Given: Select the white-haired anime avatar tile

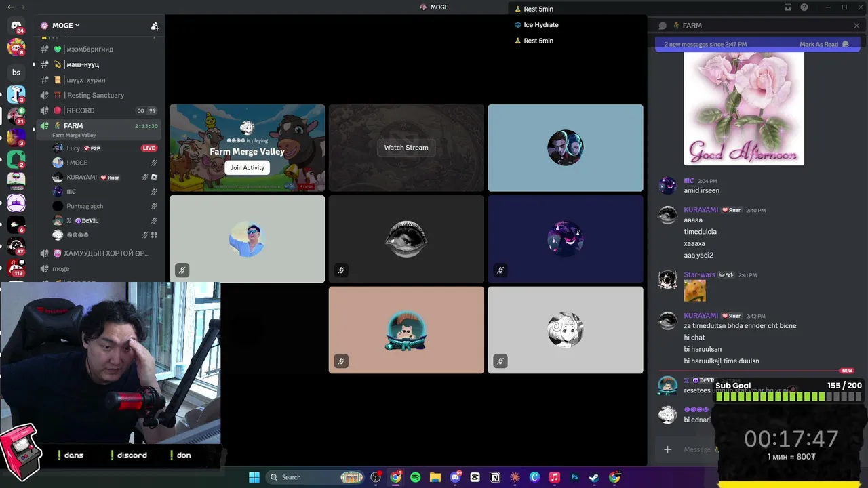Looking at the screenshot, I should coord(566,330).
